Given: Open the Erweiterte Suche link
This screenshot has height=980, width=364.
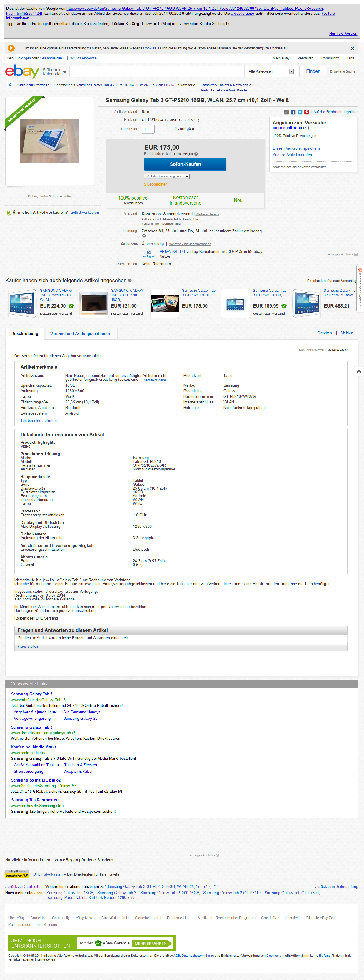Looking at the screenshot, I should click(342, 71).
